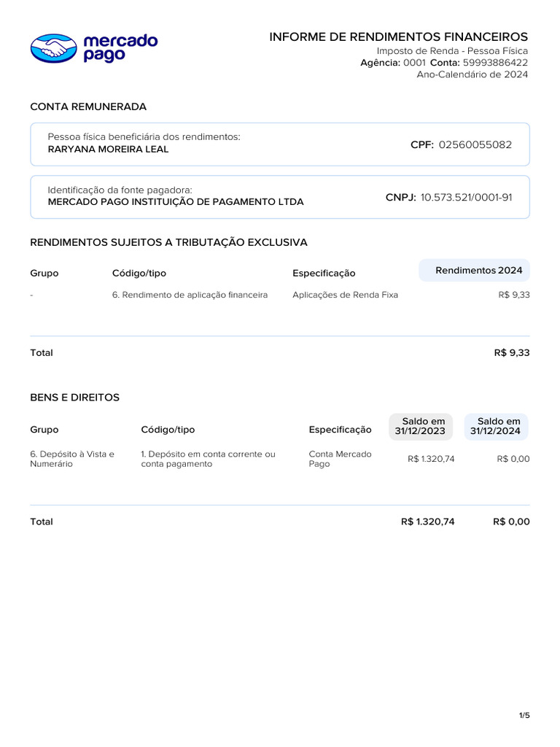The image size is (560, 747).
Task: Select the Rendimento de aplicação financeira entry
Action: click(190, 295)
